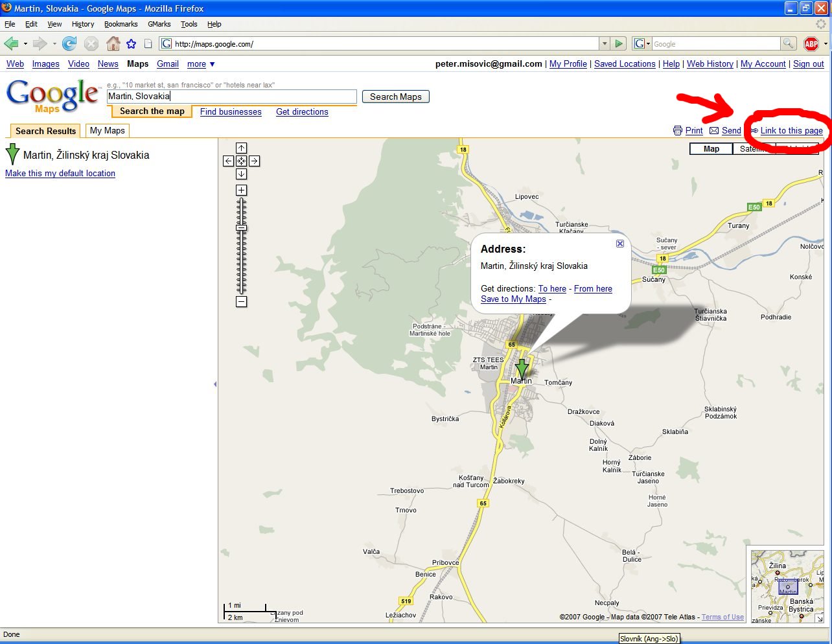Click 'From here' directions link
Viewport: 832px width, 644px height.
pyautogui.click(x=593, y=288)
